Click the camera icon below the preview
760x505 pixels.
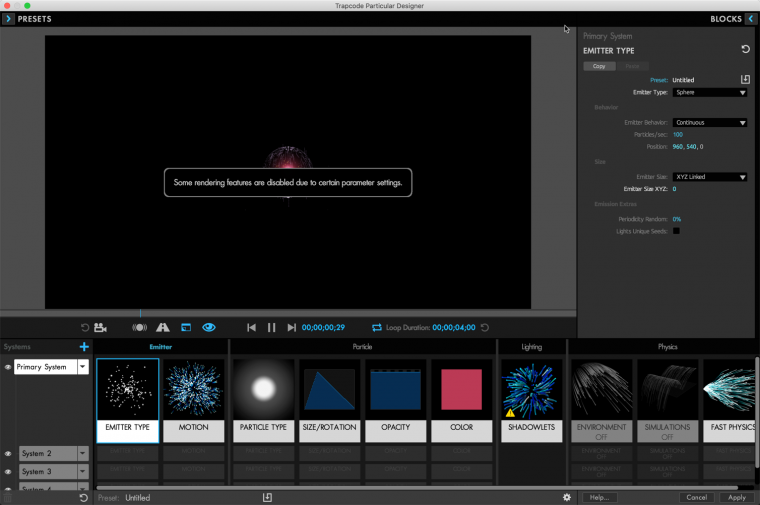pyautogui.click(x=100, y=328)
